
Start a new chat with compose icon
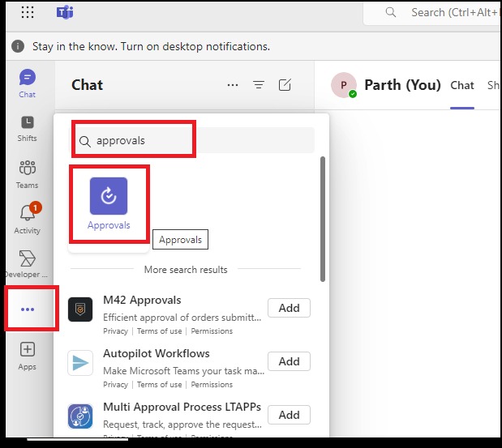(x=285, y=85)
